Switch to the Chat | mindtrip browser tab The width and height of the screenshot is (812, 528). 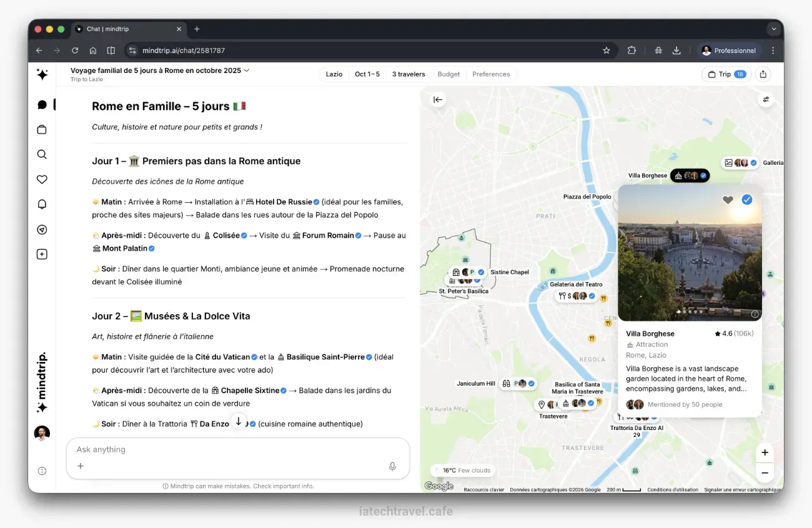(128, 29)
